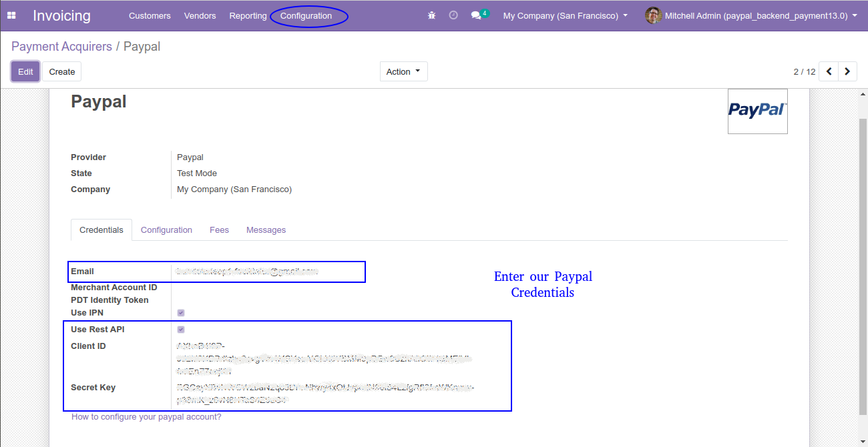
Task: Switch to the Fees tab
Action: point(219,230)
